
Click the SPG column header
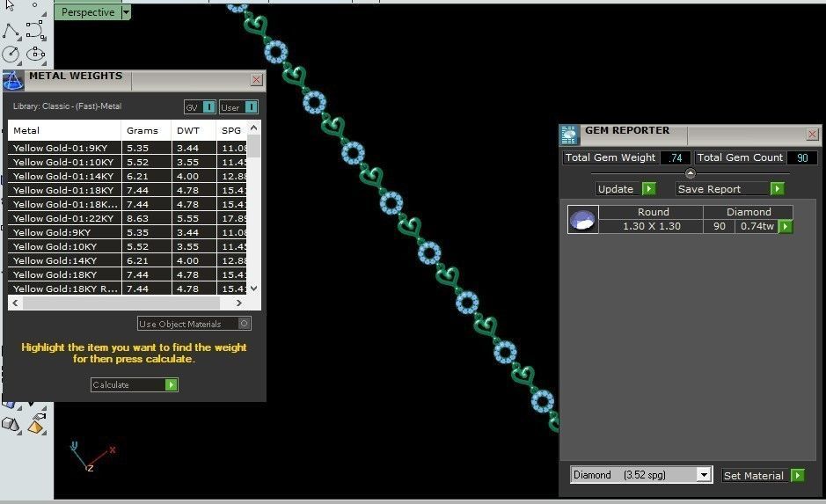point(231,130)
